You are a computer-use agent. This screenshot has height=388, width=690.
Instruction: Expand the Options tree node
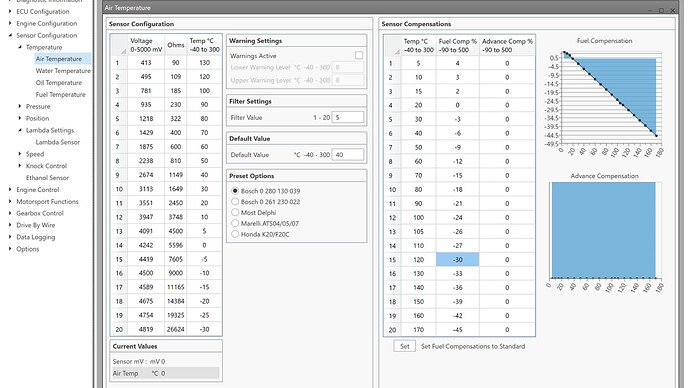[10, 249]
